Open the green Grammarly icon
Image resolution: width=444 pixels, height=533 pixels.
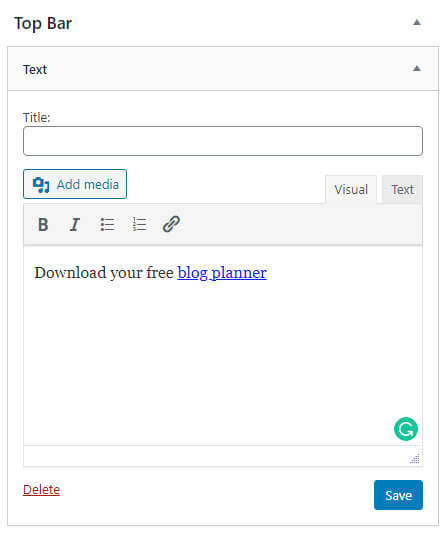click(406, 429)
